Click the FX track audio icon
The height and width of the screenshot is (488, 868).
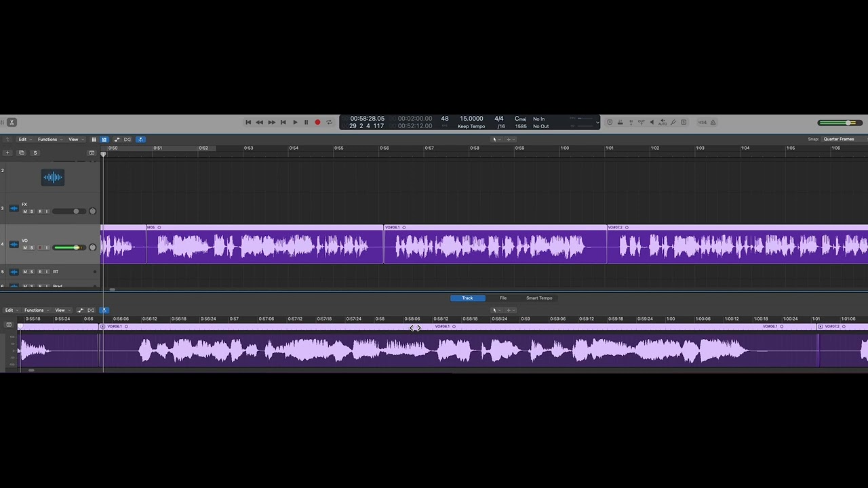[14, 208]
